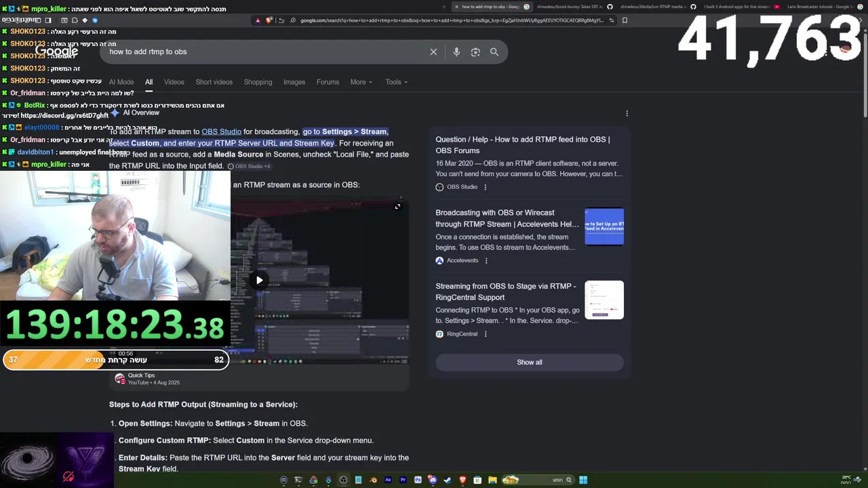Open the Windows Start menu in taskbar
This screenshot has width=868, height=488.
[583, 480]
